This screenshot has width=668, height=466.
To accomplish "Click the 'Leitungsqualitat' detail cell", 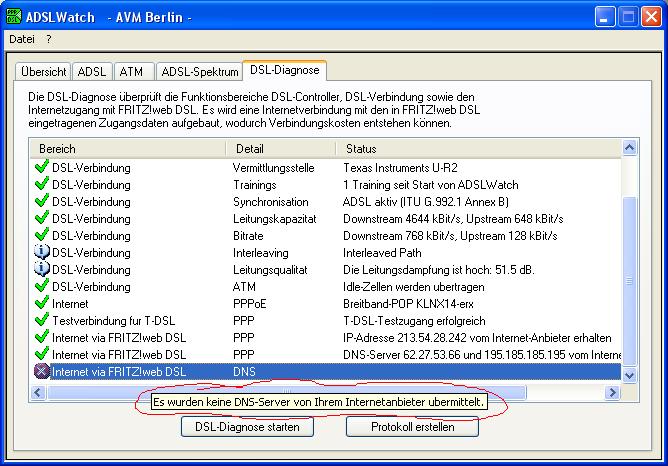I will click(x=270, y=270).
